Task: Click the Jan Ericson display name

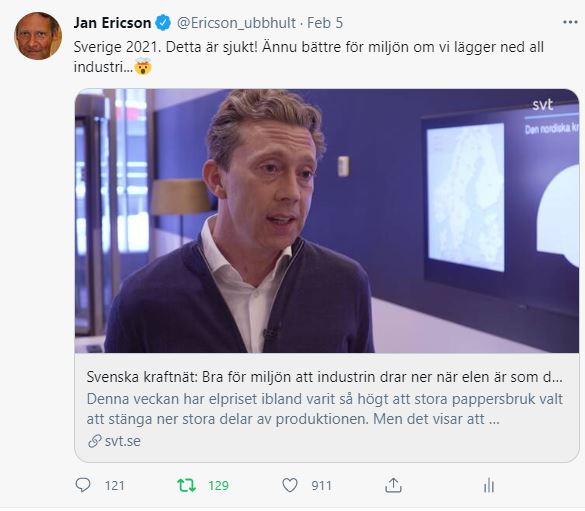Action: [x=112, y=23]
